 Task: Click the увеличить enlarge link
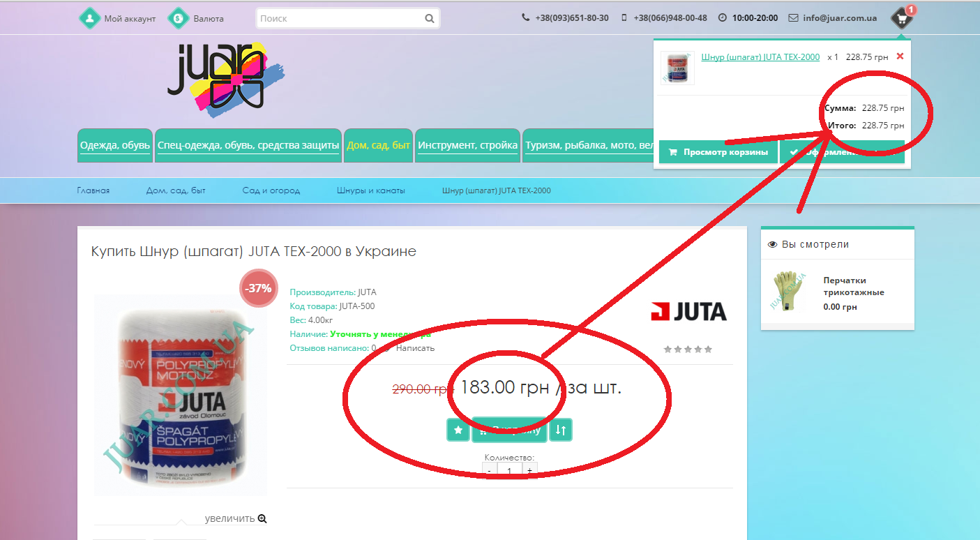(230, 518)
